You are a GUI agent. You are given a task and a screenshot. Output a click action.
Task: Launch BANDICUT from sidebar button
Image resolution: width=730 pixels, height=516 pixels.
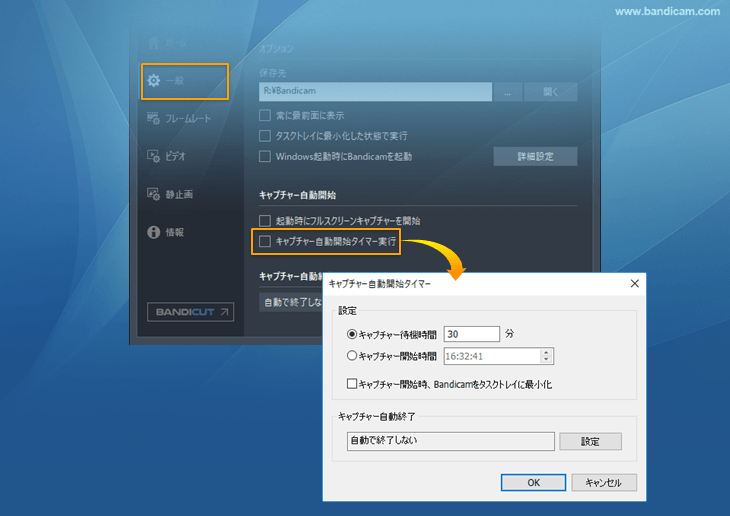[x=190, y=312]
